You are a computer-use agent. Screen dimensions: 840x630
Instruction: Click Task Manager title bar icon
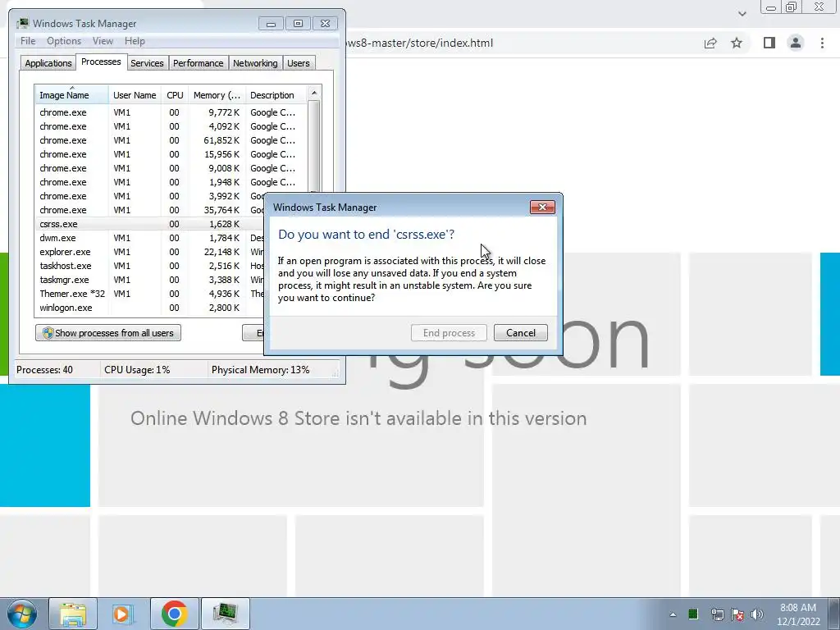[x=22, y=24]
